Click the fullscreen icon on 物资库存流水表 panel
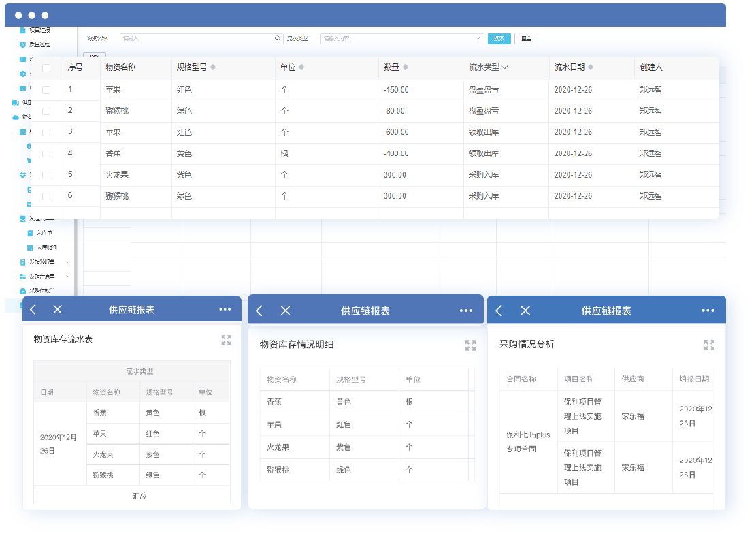 click(226, 340)
